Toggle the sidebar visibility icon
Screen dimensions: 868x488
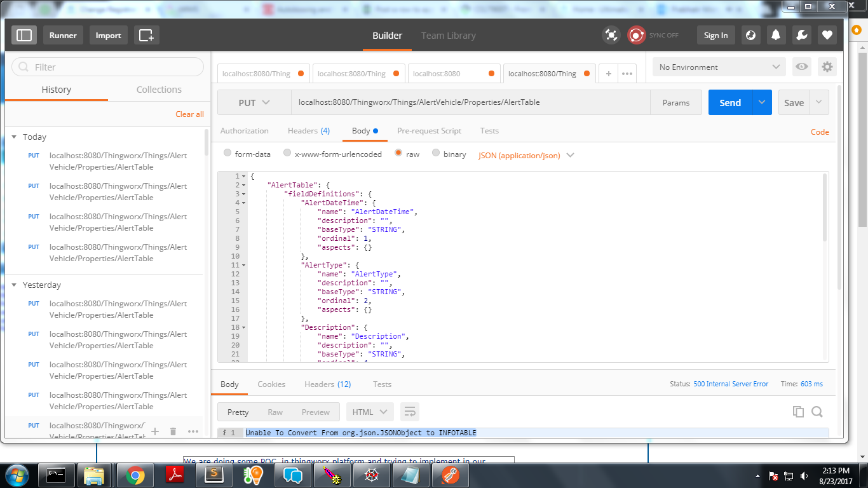pos(24,35)
